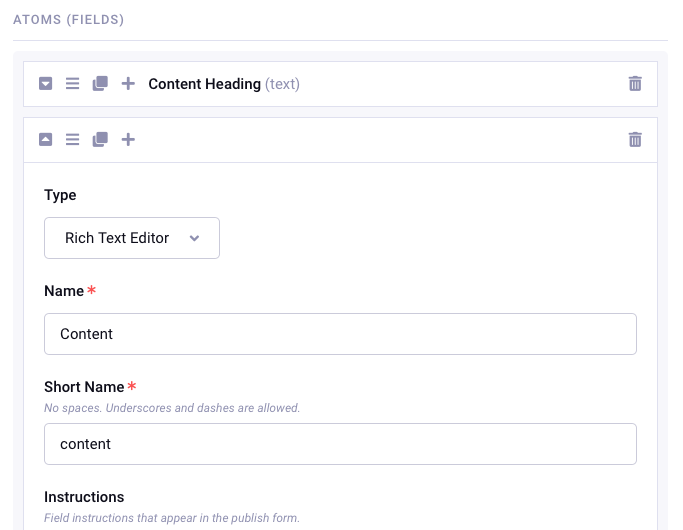This screenshot has height=530, width=683.
Task: Add new field below expanded field
Action: tap(128, 140)
